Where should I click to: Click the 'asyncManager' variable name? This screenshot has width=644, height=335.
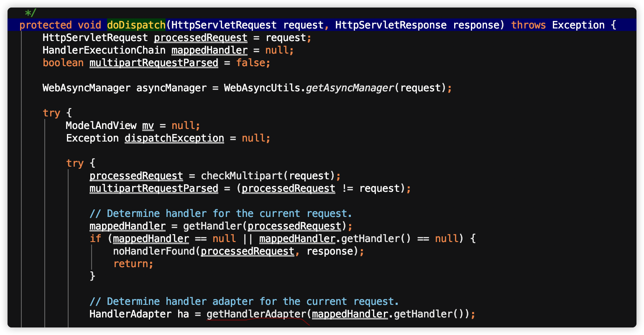click(171, 88)
